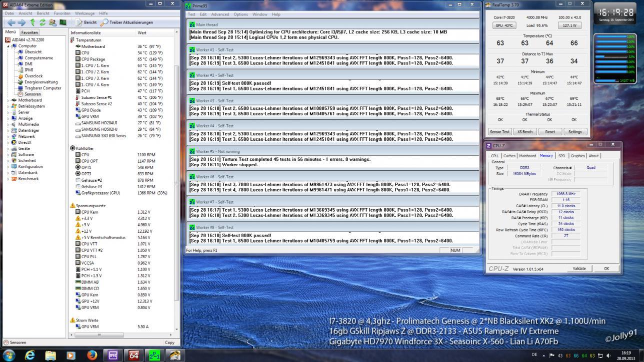Screen dimensions: 644x362
Task: Expand the Betriebssystem tree node
Action: pos(8,106)
